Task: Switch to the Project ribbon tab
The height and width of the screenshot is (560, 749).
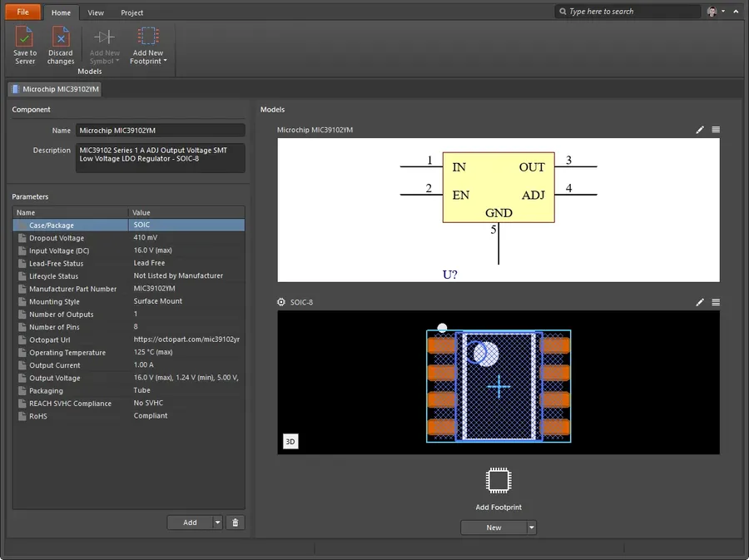Action: click(x=131, y=12)
